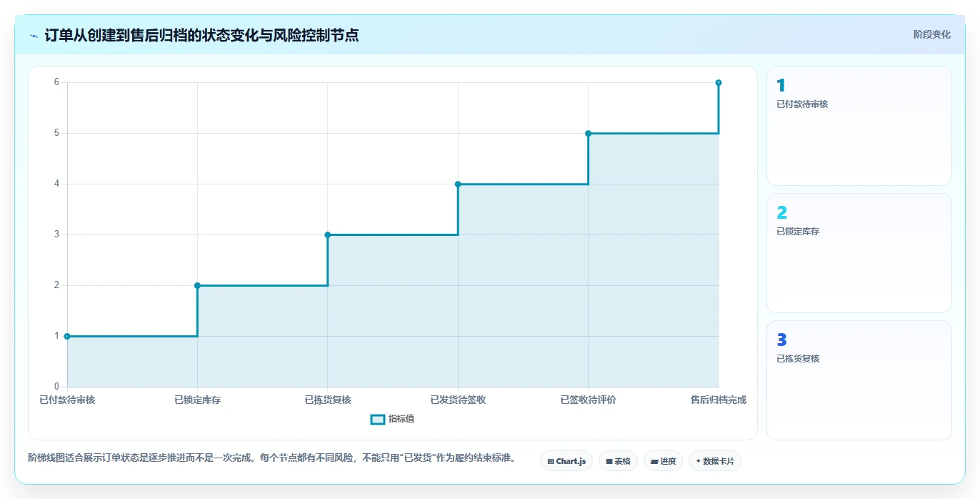The height and width of the screenshot is (499, 980).
Task: Click the 阶段变化 label in header
Action: click(x=931, y=34)
